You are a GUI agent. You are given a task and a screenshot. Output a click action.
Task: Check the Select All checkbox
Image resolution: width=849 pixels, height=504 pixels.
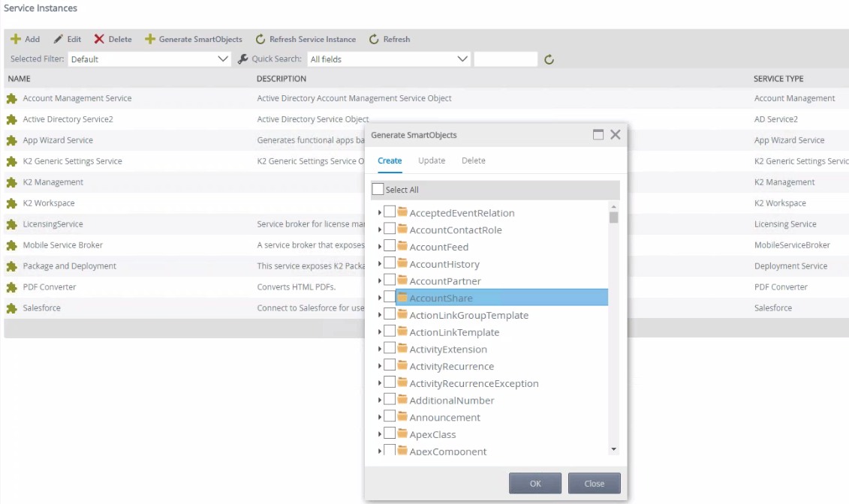[378, 190]
